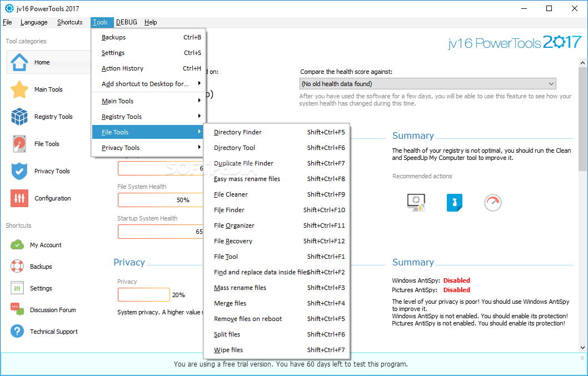
Task: Launch File Organizer
Action: click(x=277, y=225)
